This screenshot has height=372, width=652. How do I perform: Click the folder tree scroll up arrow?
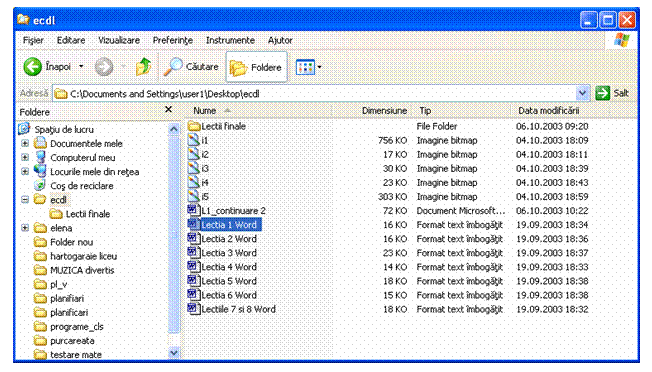pos(174,129)
